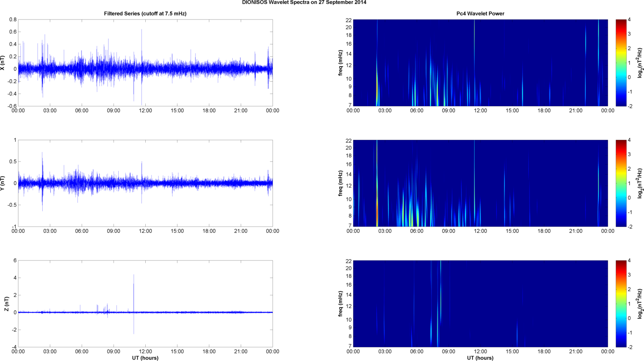Viewport: 644px width, 361px height.
Task: Click 'UT (hours)' under the Z time series
Action: pyautogui.click(x=145, y=358)
